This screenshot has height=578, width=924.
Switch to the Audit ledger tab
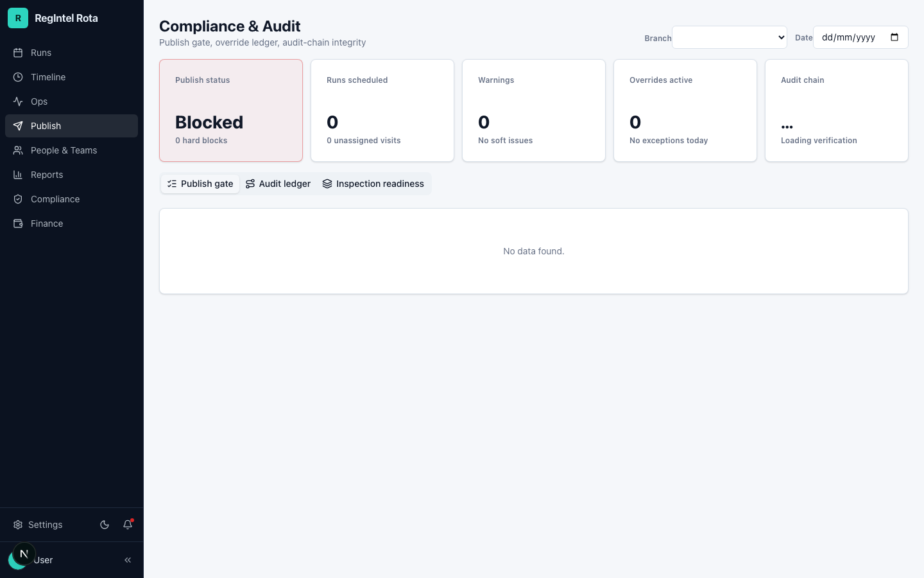[x=278, y=184]
